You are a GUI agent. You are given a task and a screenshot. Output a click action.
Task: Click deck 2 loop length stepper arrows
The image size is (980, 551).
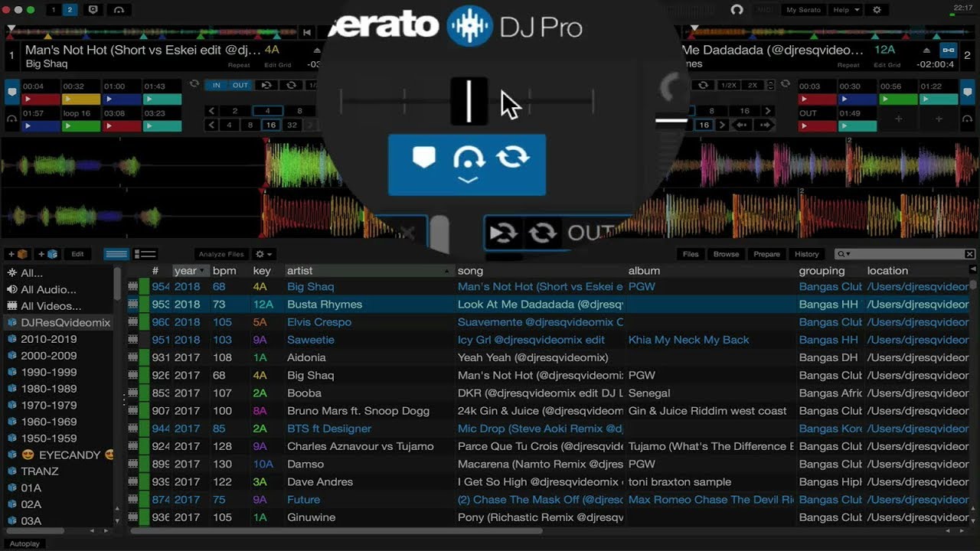[771, 85]
